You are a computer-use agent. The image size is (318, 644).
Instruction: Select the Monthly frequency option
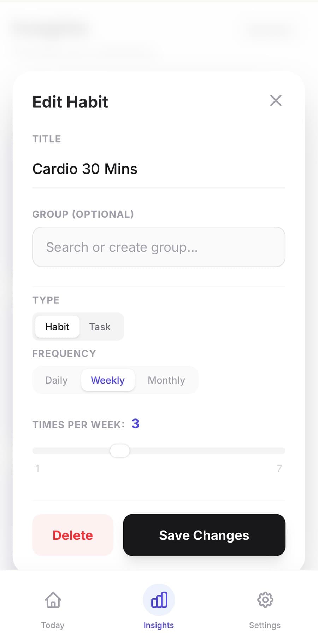[x=166, y=380]
